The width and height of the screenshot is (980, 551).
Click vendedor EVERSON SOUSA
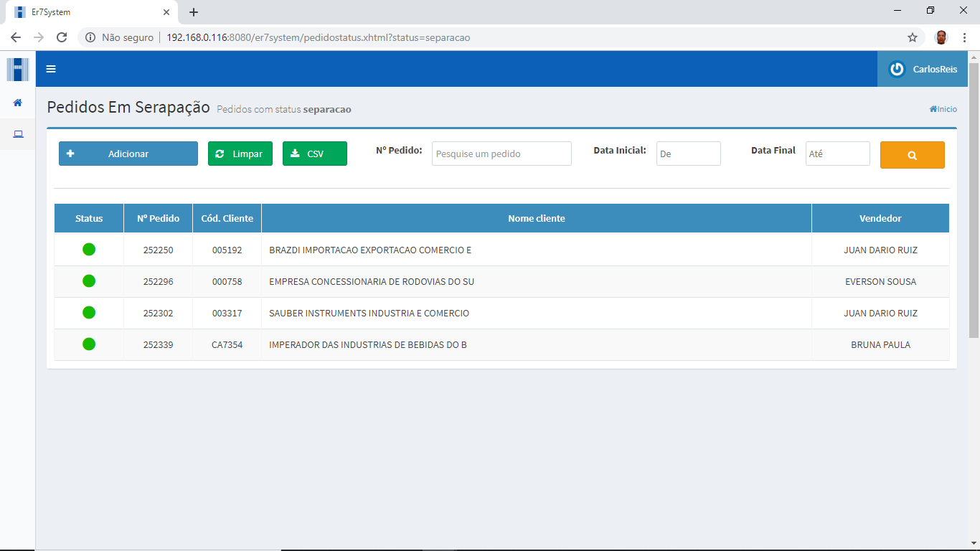coord(880,282)
